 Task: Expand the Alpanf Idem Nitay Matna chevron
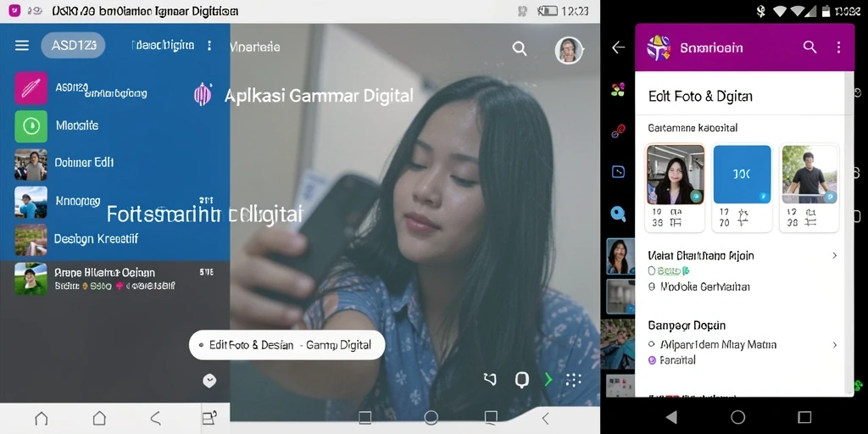(x=834, y=345)
